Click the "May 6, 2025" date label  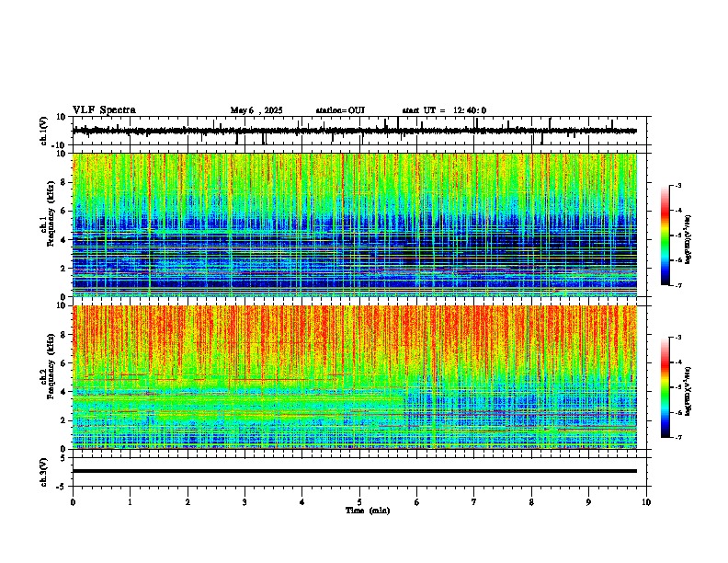pyautogui.click(x=256, y=110)
